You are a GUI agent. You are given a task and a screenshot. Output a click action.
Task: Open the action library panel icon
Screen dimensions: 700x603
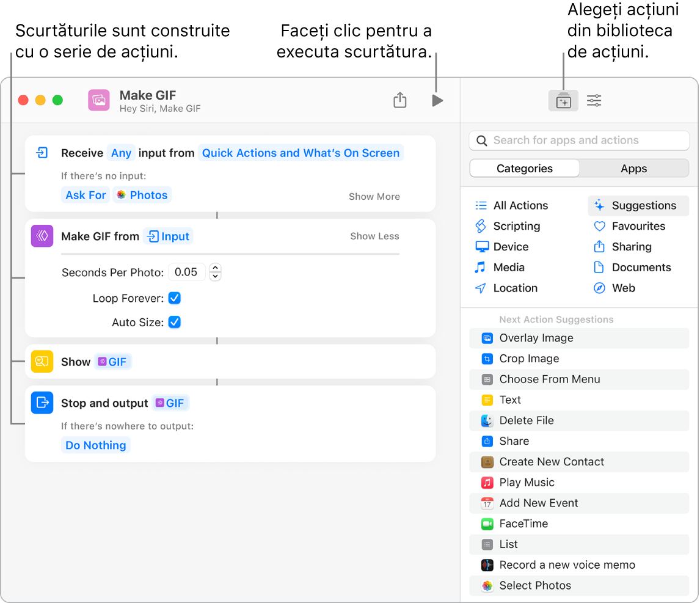[x=563, y=101]
